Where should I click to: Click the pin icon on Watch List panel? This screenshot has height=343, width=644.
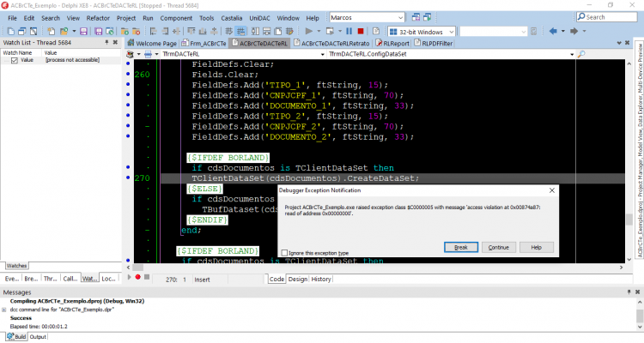tap(106, 42)
